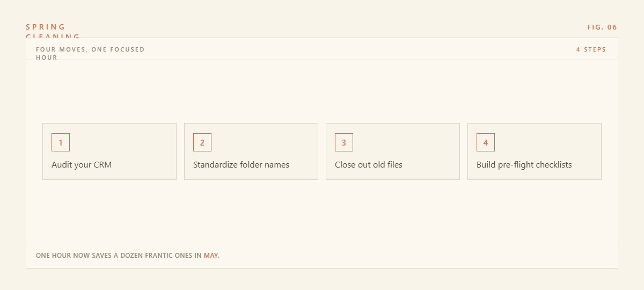Select the Close out old files card
Image resolution: width=644 pixels, height=290 pixels.
393,151
